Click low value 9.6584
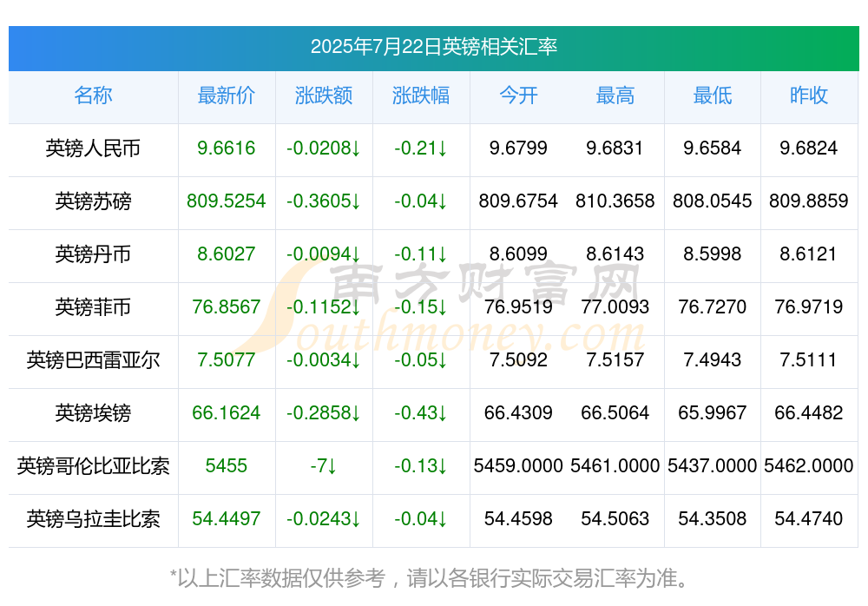 [x=713, y=148]
